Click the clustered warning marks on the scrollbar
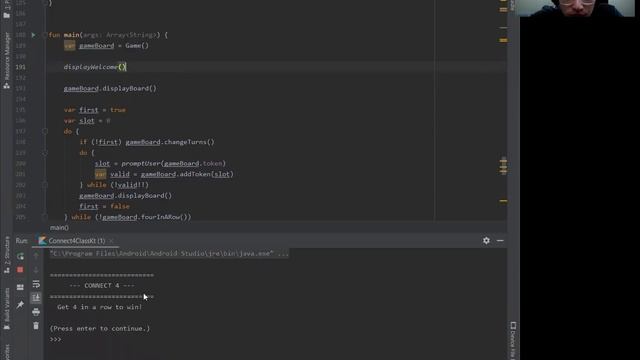The image size is (640, 360). point(503,166)
